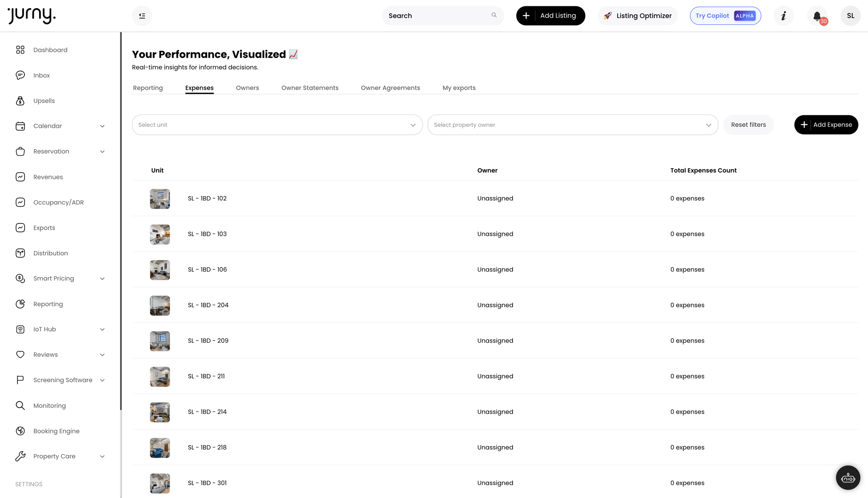Open the Distribution panel
The height and width of the screenshot is (498, 868).
[x=50, y=253]
